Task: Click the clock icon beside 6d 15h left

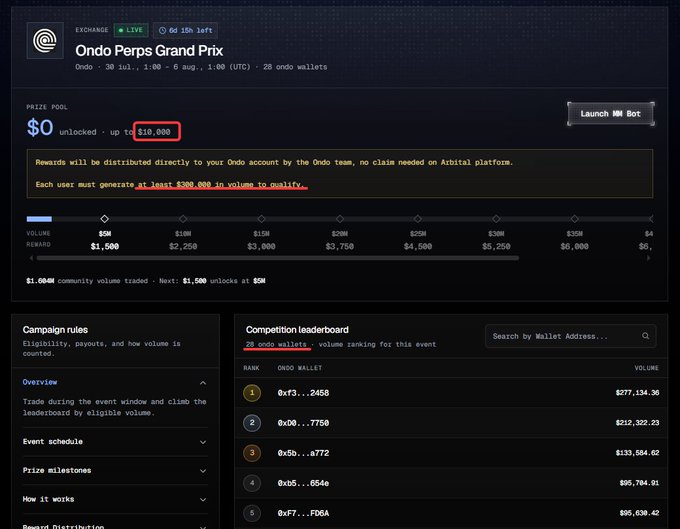Action: 162,30
